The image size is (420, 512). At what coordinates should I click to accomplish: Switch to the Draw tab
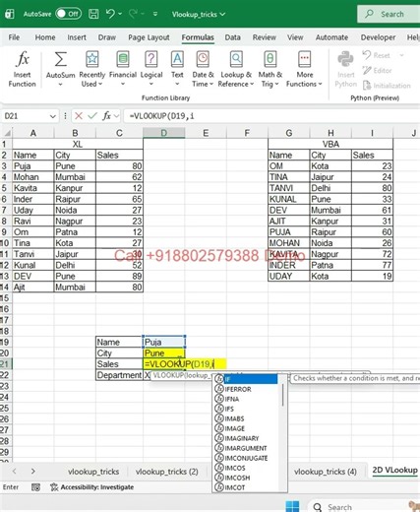click(x=107, y=37)
